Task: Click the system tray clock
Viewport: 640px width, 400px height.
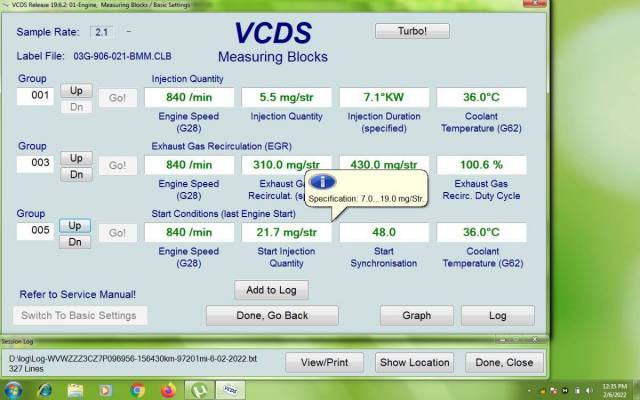Action: (x=616, y=390)
